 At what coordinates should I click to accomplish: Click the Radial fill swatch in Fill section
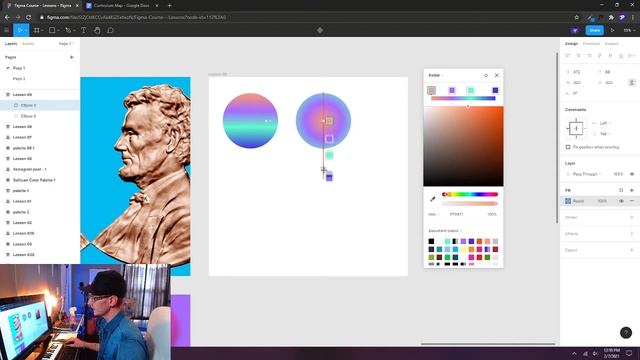[568, 201]
